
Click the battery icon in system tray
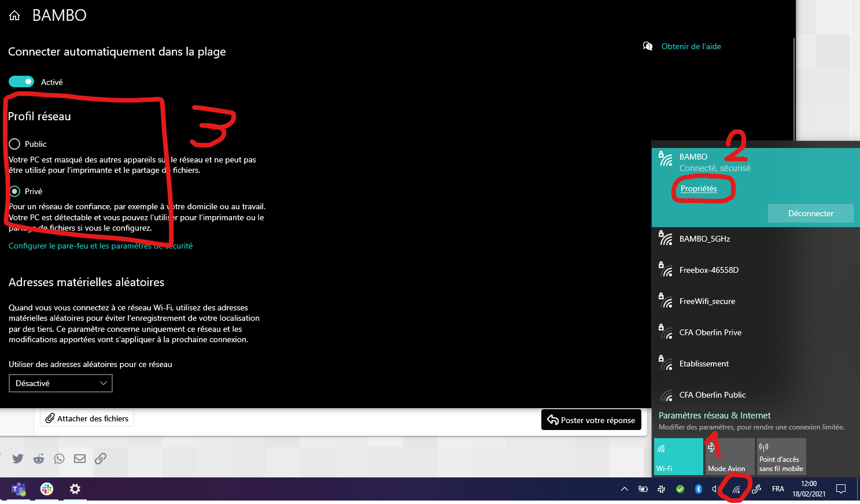click(643, 489)
